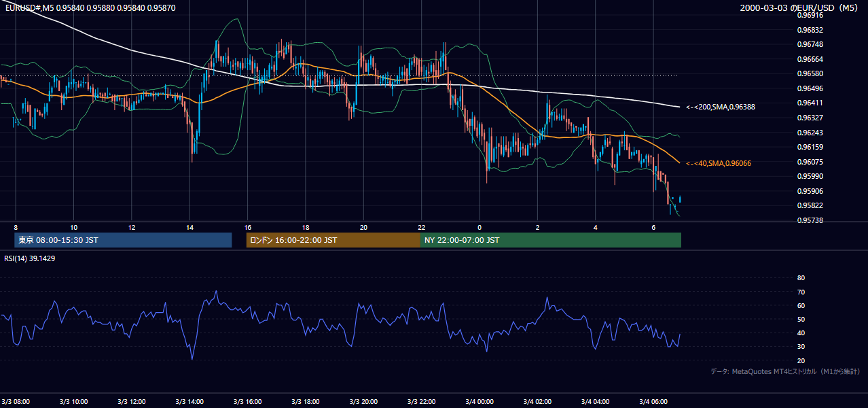Click price level 0.96159 on the axis
Image resolution: width=868 pixels, height=408 pixels.
click(810, 147)
